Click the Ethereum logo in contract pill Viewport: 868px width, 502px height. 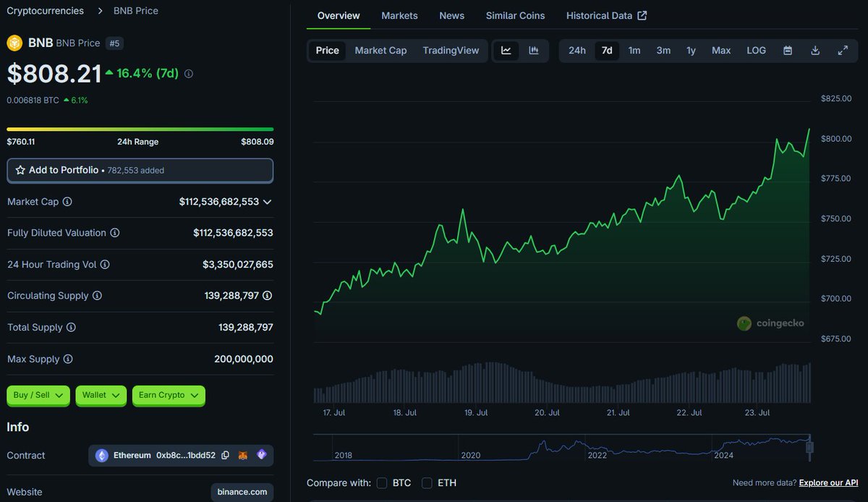pos(102,456)
